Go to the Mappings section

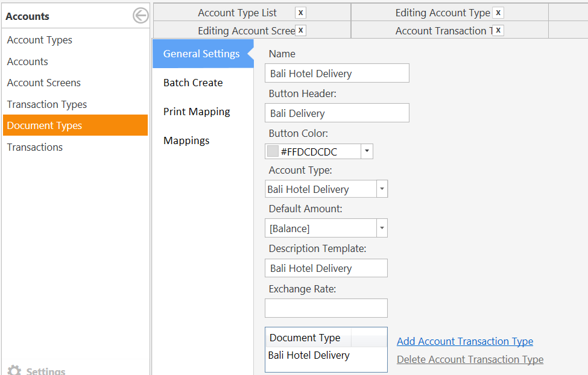186,140
